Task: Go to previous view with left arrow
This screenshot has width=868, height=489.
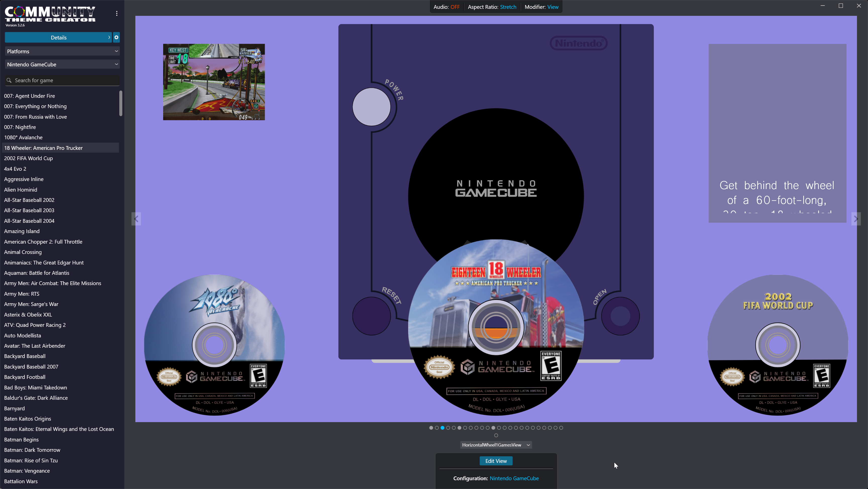Action: click(136, 219)
